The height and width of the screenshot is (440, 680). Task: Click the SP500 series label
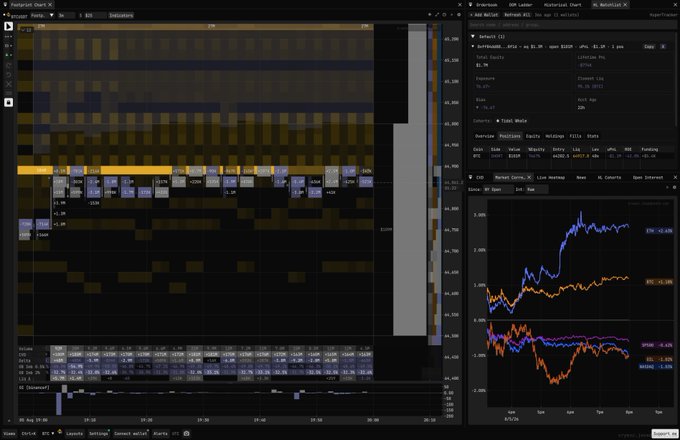coord(657,345)
